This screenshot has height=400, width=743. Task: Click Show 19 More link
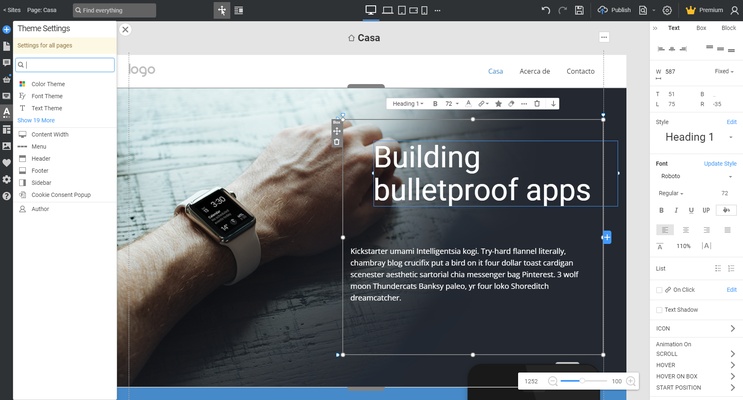[36, 120]
